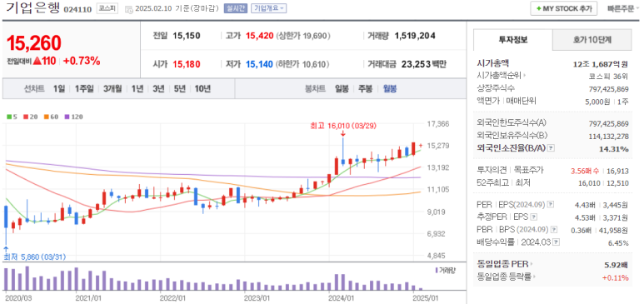The image size is (644, 304).
Task: Click the 고가 value 15,420
Action: (260, 36)
